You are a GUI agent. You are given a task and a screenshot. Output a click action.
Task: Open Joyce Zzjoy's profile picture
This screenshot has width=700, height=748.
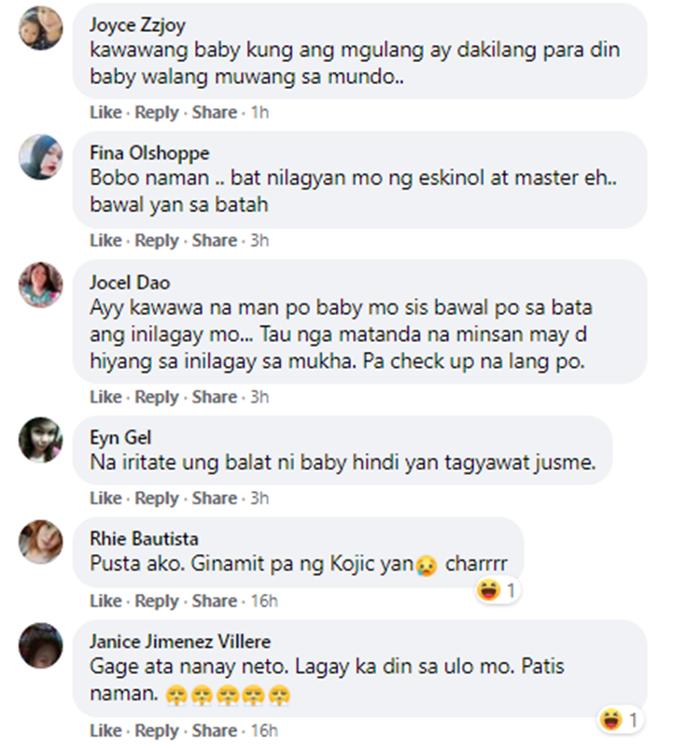[x=40, y=28]
